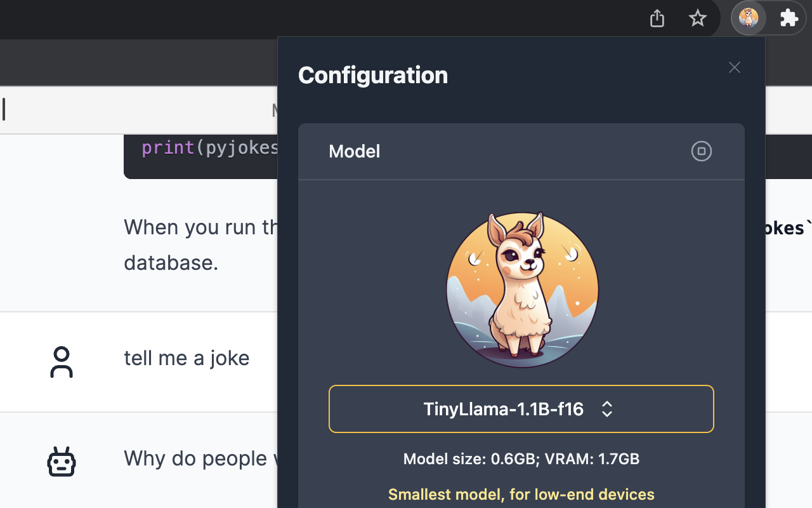
Task: Click the llama mascot image
Action: click(x=521, y=290)
